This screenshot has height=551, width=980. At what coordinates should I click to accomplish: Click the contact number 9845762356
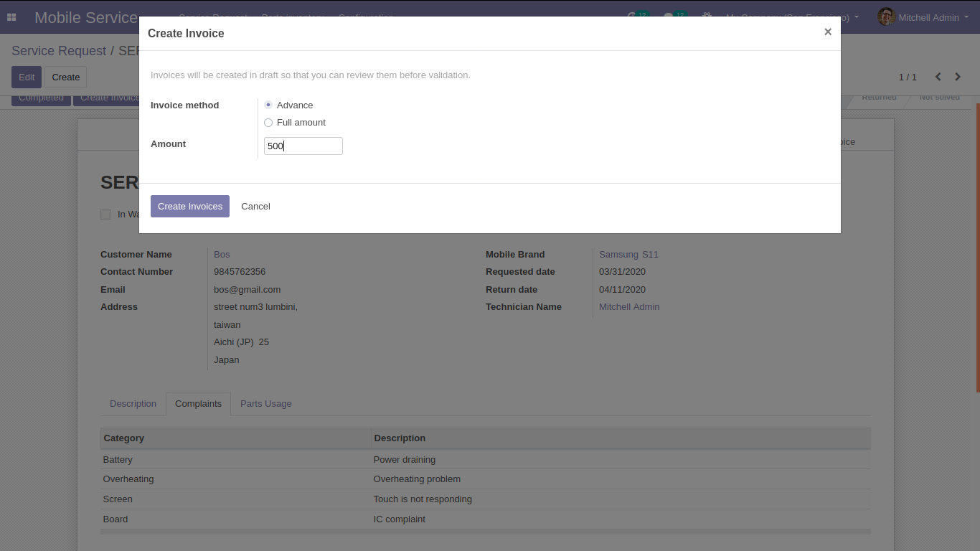(240, 272)
